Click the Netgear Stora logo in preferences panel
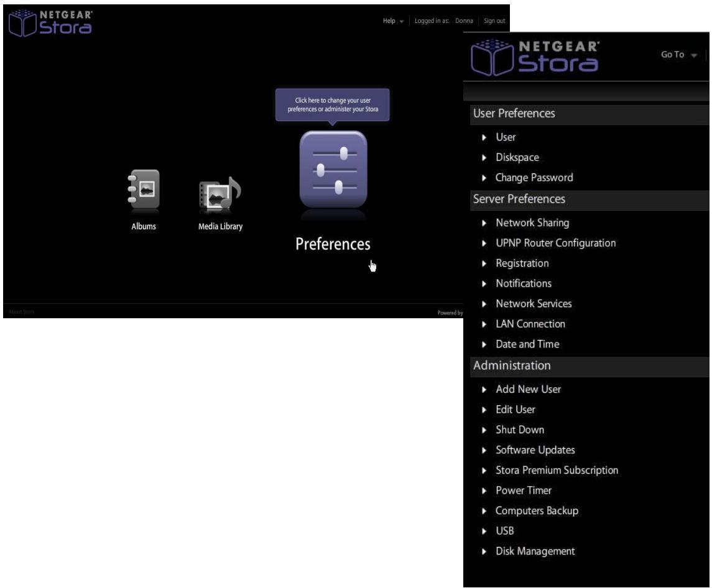This screenshot has height=588, width=712. pyautogui.click(x=535, y=58)
